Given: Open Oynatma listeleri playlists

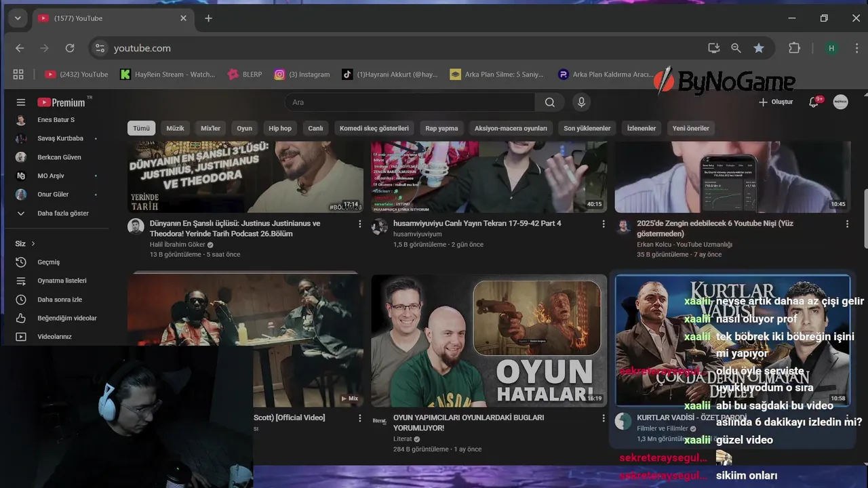Looking at the screenshot, I should tap(62, 281).
